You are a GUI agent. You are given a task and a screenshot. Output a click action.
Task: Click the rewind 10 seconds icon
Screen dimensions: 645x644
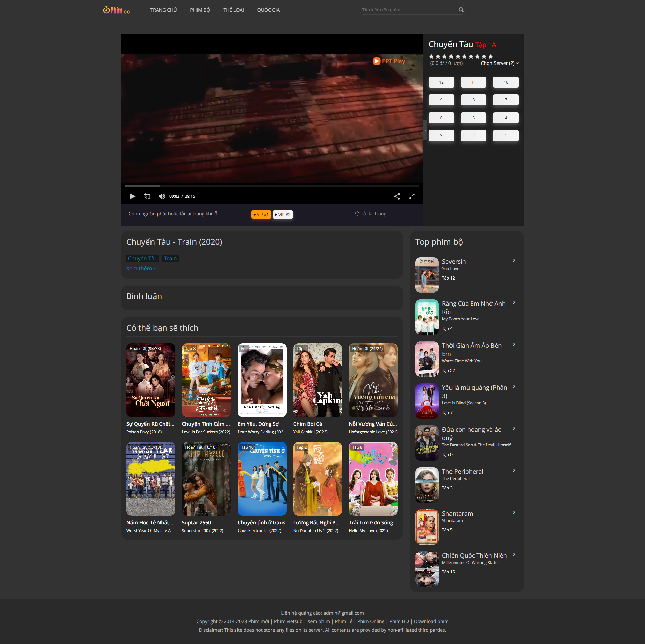click(147, 196)
